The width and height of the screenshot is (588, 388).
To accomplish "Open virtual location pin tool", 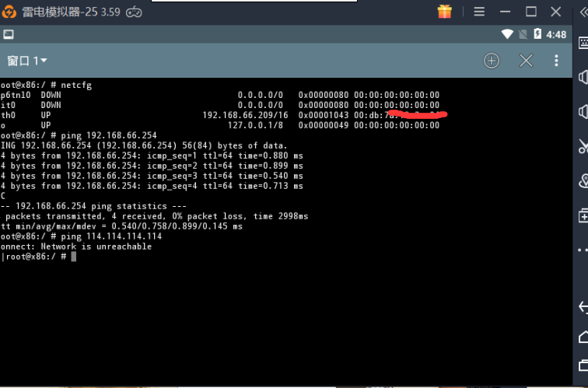I will 583,180.
